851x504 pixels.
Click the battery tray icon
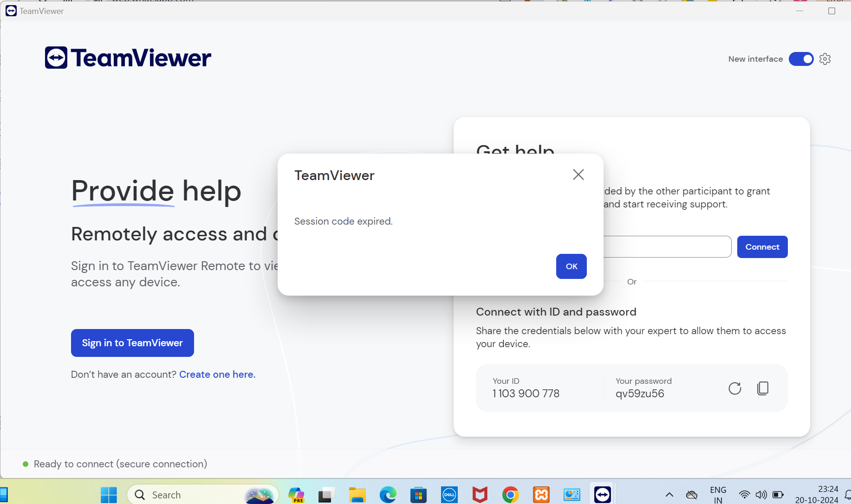click(x=778, y=495)
